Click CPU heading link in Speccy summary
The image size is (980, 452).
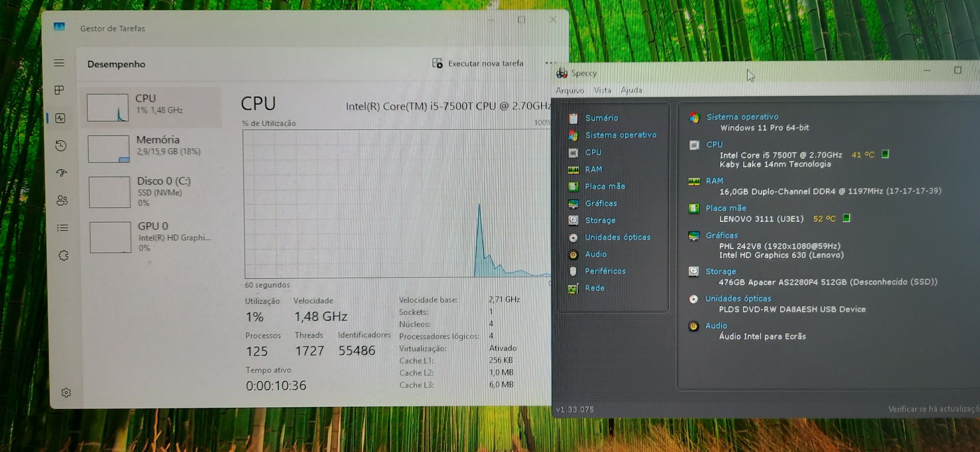714,144
